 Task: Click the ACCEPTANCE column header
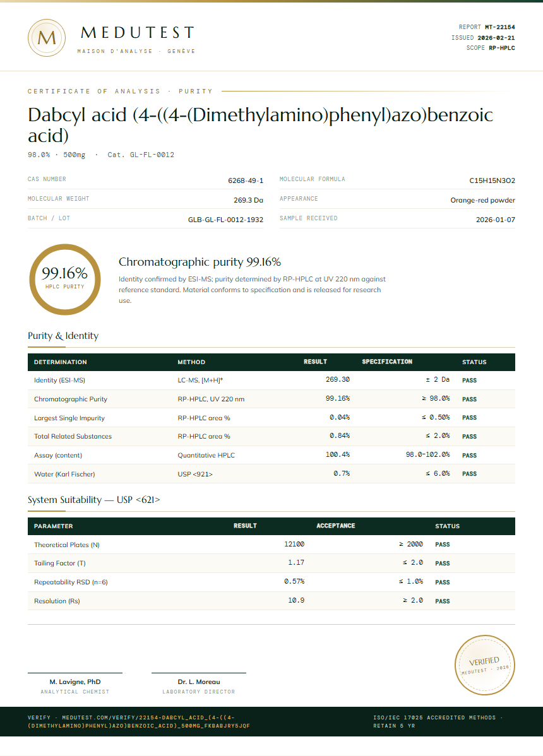click(x=336, y=526)
